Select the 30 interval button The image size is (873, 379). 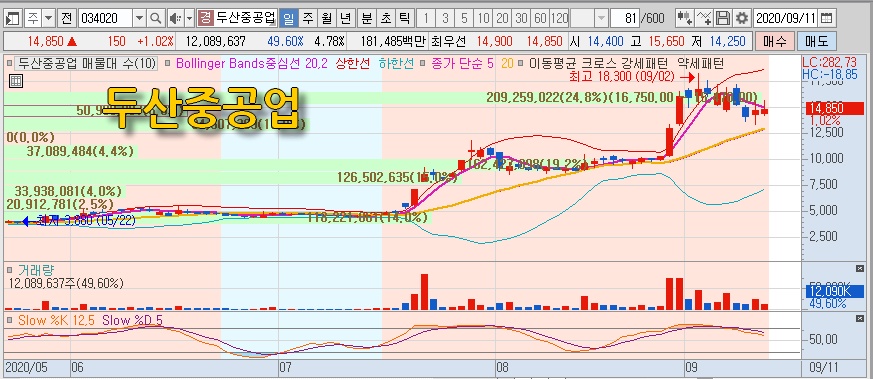(x=521, y=18)
